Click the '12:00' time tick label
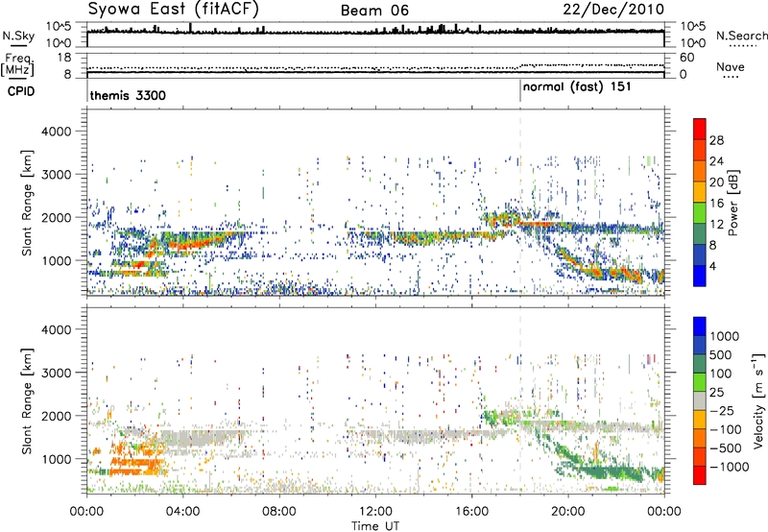The width and height of the screenshot is (768, 532). click(375, 512)
